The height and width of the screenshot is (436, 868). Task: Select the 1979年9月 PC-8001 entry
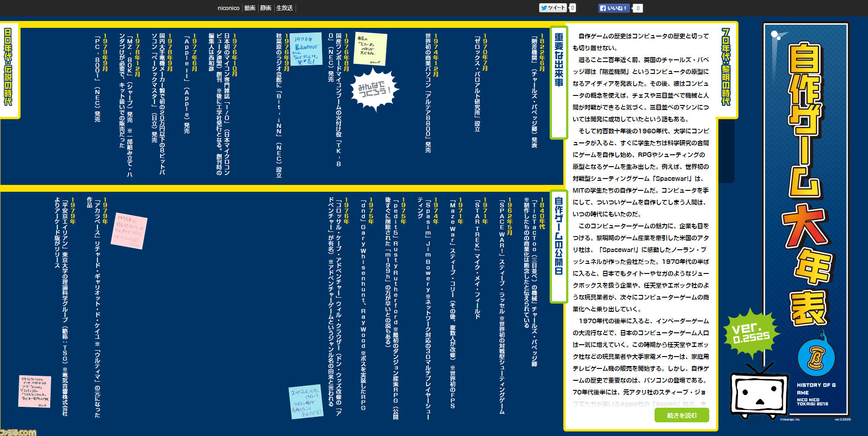pyautogui.click(x=101, y=78)
